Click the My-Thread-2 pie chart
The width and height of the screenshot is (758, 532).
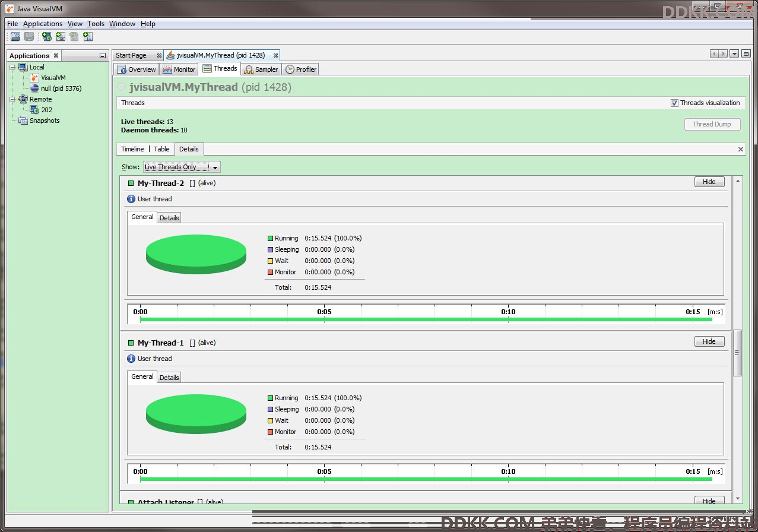(x=196, y=254)
